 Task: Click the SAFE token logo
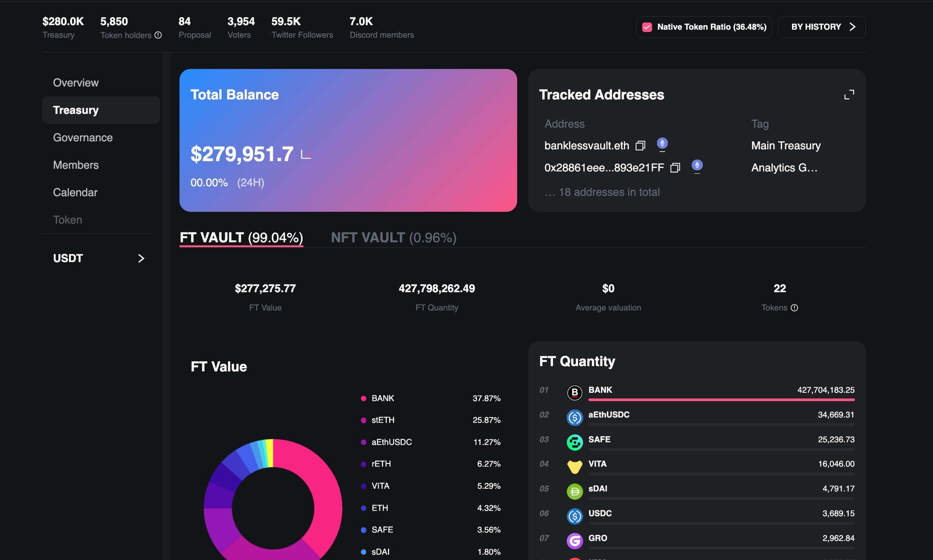point(574,442)
